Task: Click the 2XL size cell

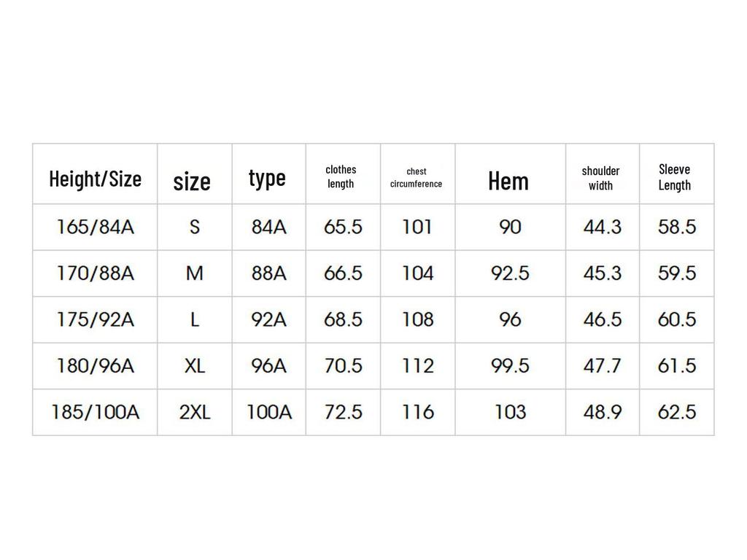Action: coord(195,412)
